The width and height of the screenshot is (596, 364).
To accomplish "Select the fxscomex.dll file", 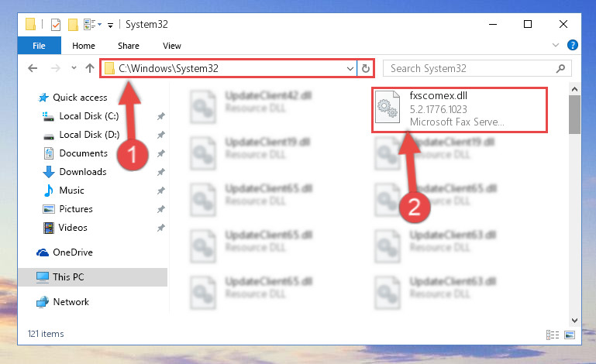I will (460, 109).
